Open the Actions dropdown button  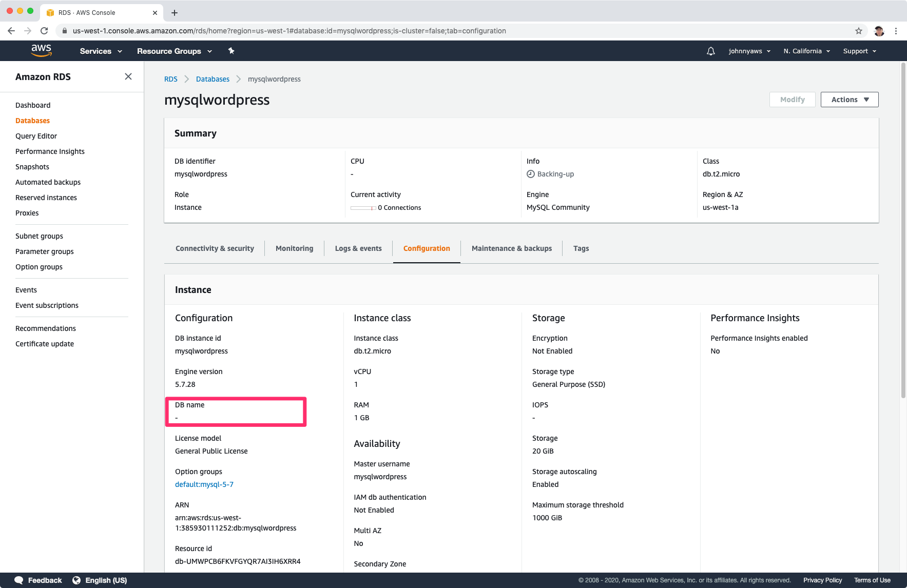click(850, 100)
